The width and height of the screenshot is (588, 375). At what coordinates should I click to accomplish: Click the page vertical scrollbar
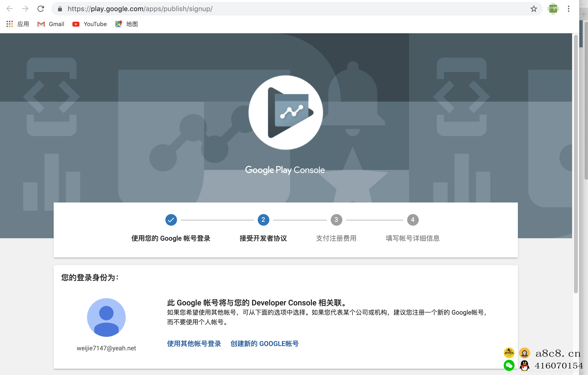coord(576,164)
